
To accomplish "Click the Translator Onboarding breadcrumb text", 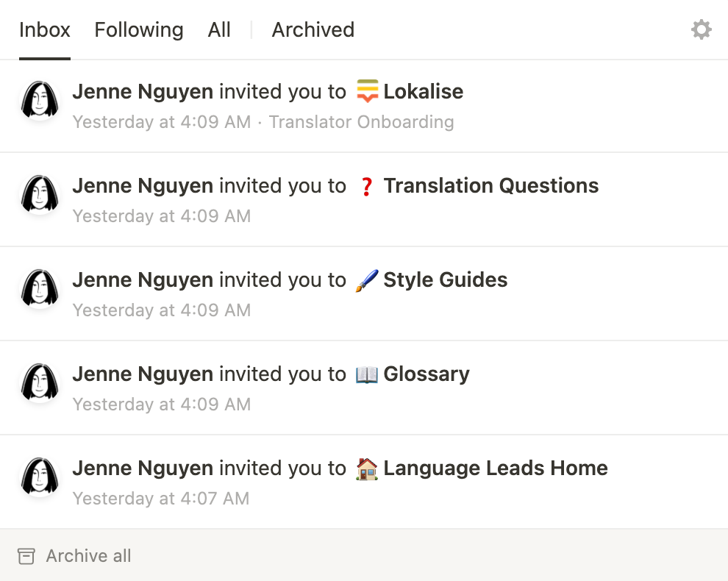I will coord(361,121).
